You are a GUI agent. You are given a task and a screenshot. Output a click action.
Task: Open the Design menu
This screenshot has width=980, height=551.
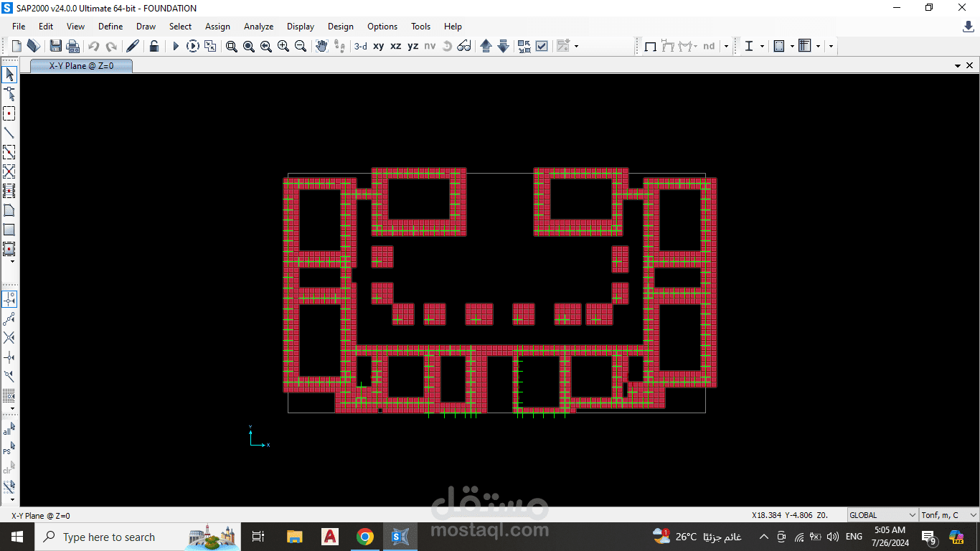coord(341,27)
